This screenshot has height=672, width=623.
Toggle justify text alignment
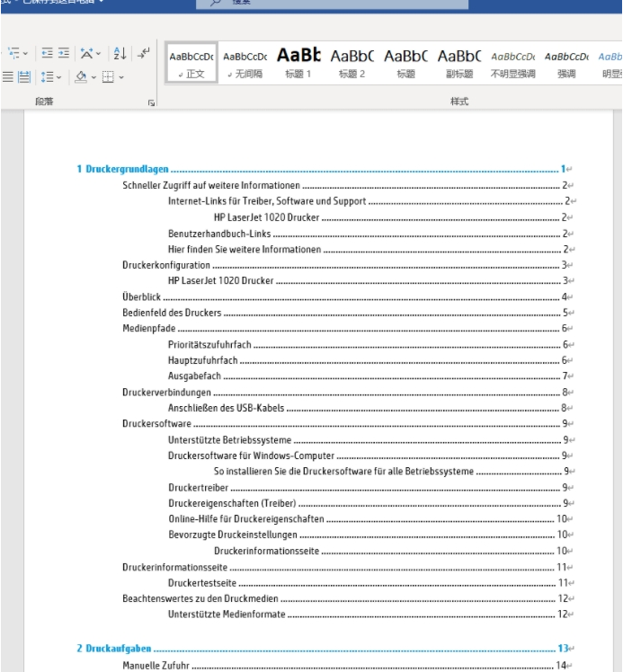click(7, 78)
